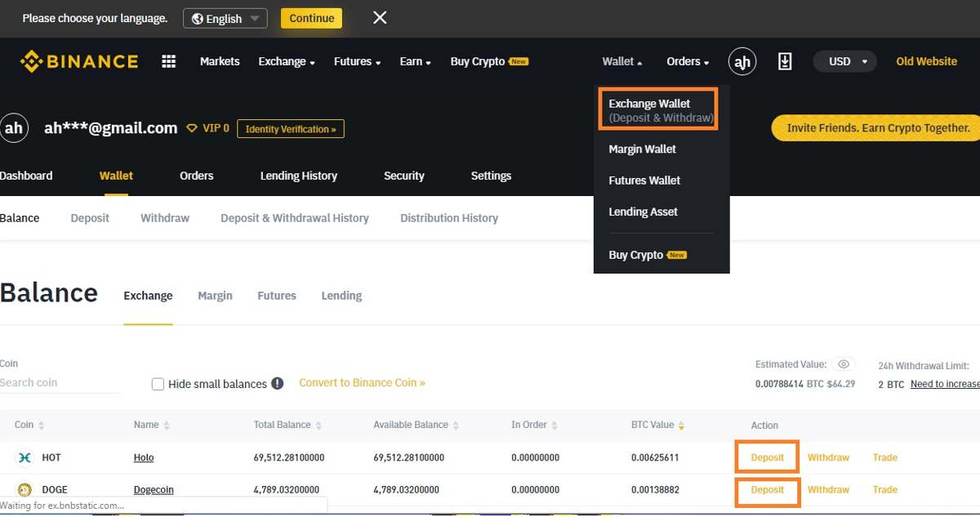Click the DOGE coin icon

pos(24,490)
